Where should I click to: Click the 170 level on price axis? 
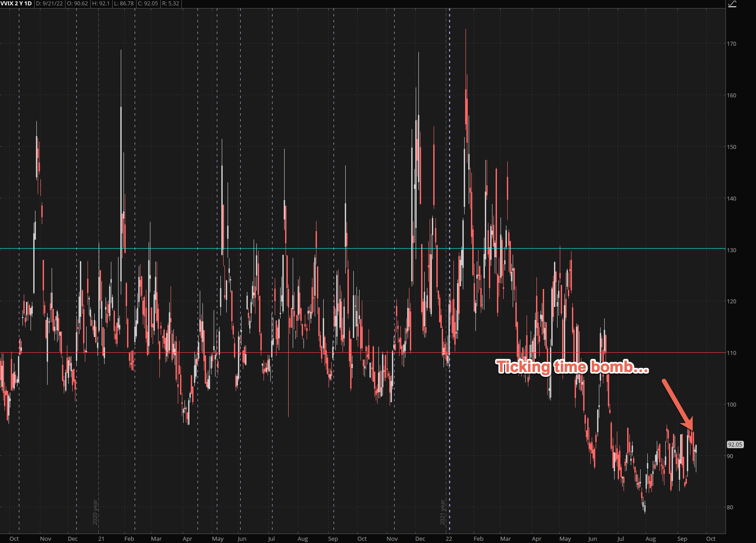[x=731, y=44]
